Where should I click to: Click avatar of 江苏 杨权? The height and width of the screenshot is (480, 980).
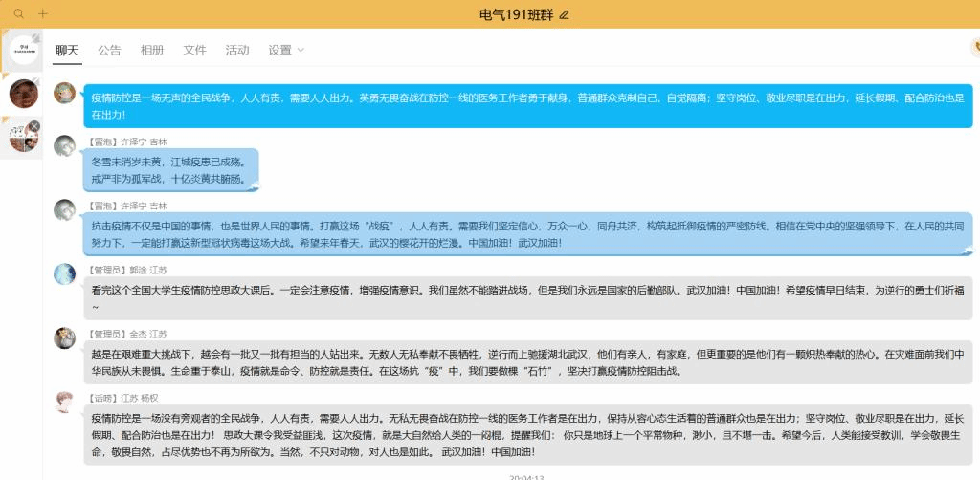pos(64,401)
